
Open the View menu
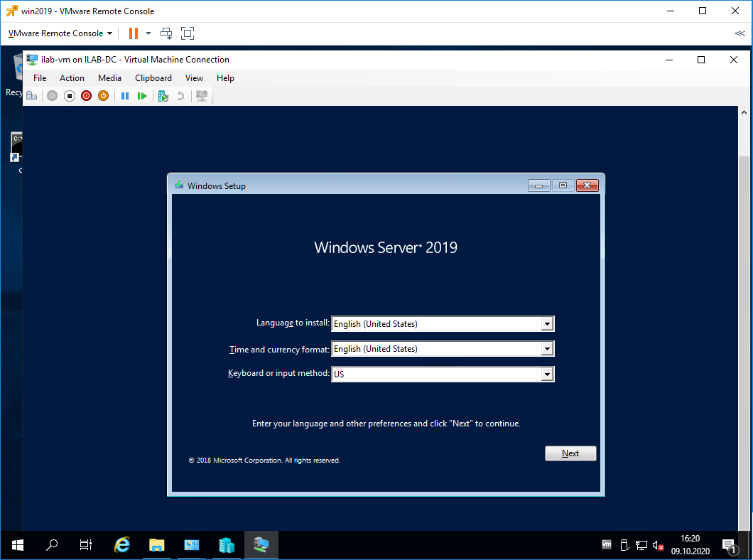point(194,77)
